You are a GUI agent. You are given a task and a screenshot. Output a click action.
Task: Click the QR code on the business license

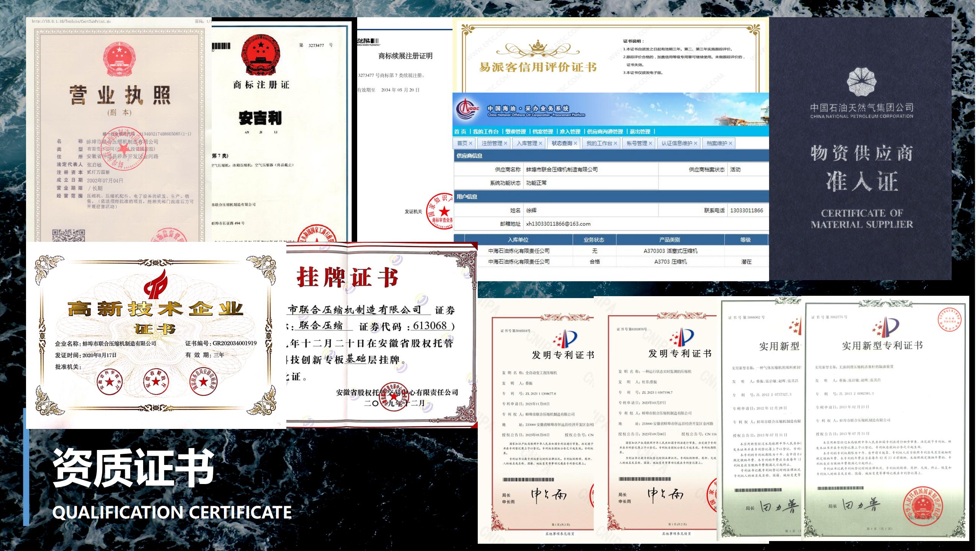click(69, 235)
